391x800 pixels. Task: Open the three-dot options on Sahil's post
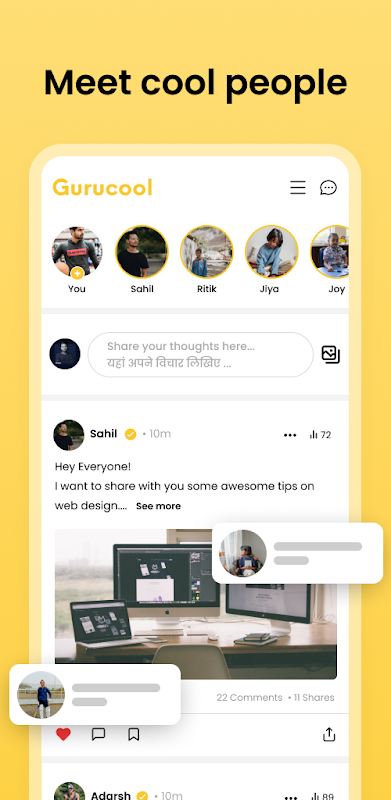(290, 435)
